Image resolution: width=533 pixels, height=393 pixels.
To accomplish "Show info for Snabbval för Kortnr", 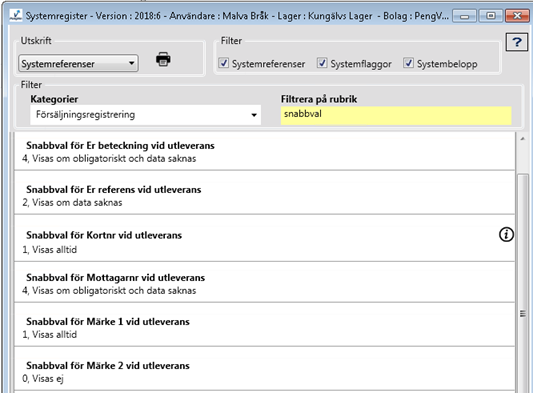I will click(x=506, y=235).
